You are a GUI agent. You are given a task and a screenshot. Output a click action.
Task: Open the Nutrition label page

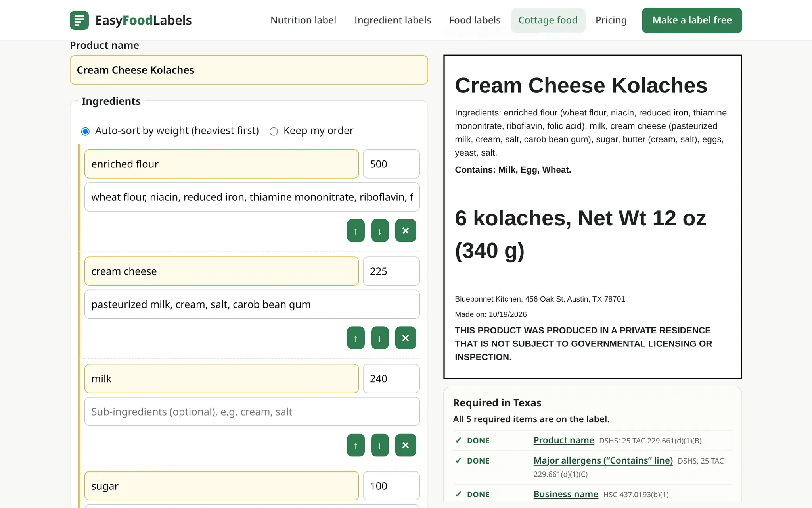[x=303, y=20]
